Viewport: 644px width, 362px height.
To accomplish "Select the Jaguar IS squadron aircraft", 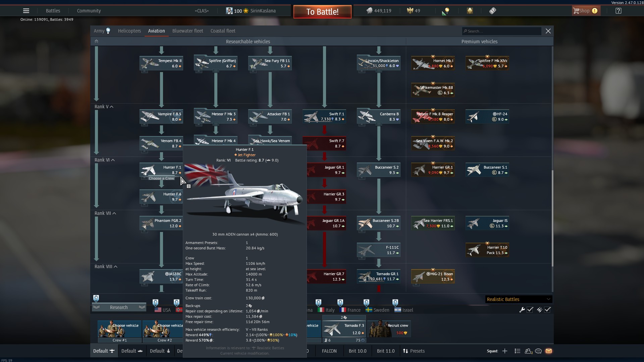I will [x=487, y=223].
